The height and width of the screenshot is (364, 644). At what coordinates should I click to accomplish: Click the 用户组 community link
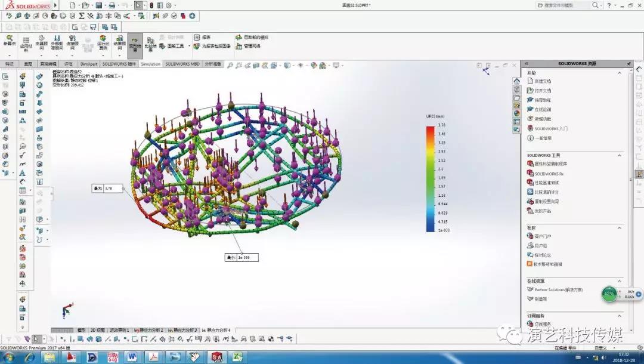[537, 246]
